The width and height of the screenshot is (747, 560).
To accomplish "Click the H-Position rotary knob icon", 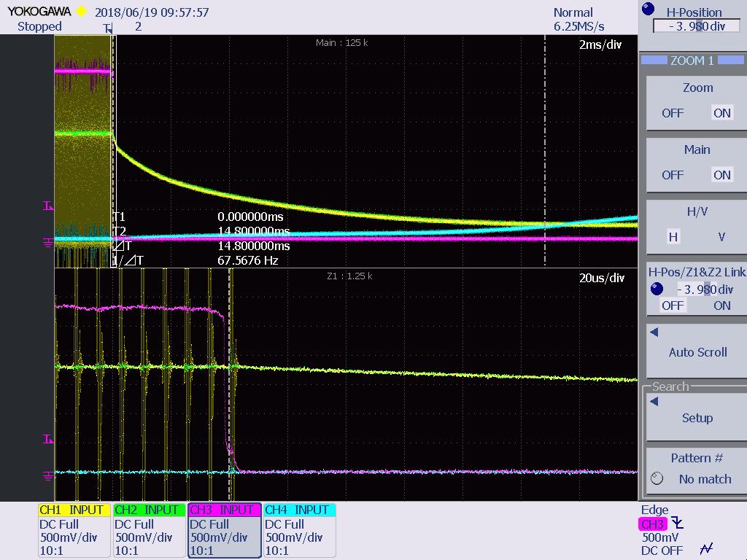I will tap(648, 9).
